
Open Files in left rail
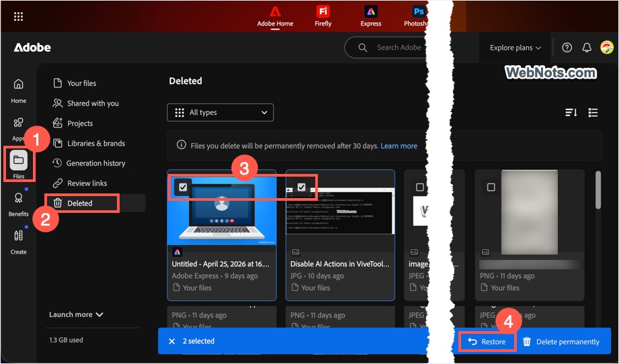pos(19,164)
